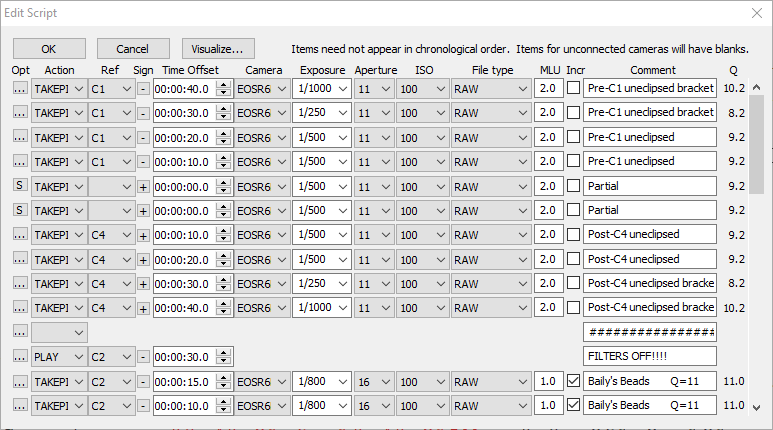773x430 pixels.
Task: Click the options button on the C1 1/1000 row
Action: point(20,88)
